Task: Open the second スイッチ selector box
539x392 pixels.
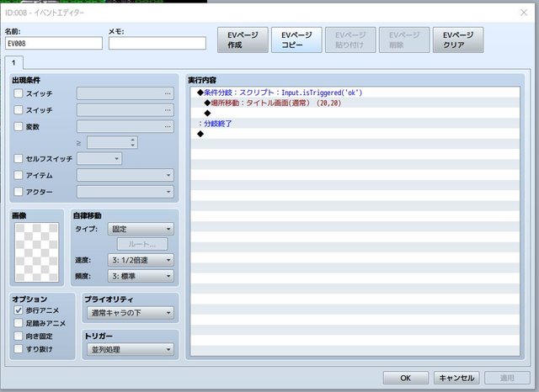Action: (x=125, y=110)
